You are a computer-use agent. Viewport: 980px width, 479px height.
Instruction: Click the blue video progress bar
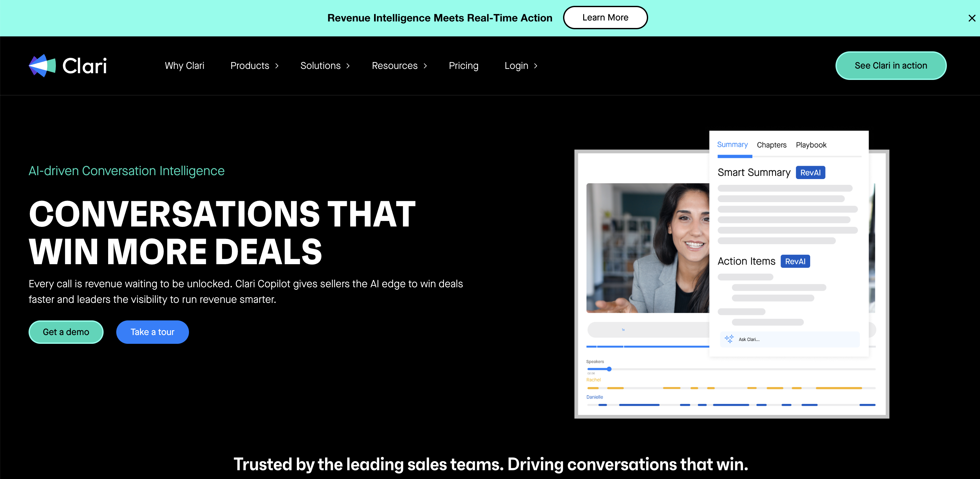pyautogui.click(x=647, y=346)
